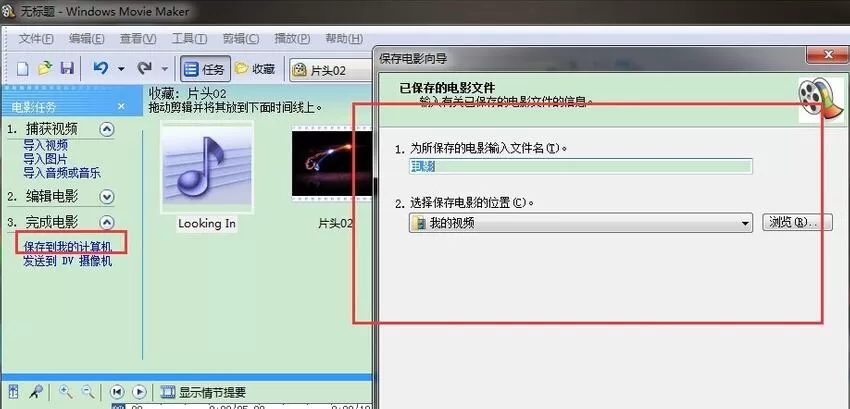Open the 我的视频 save location dropdown

click(x=581, y=223)
